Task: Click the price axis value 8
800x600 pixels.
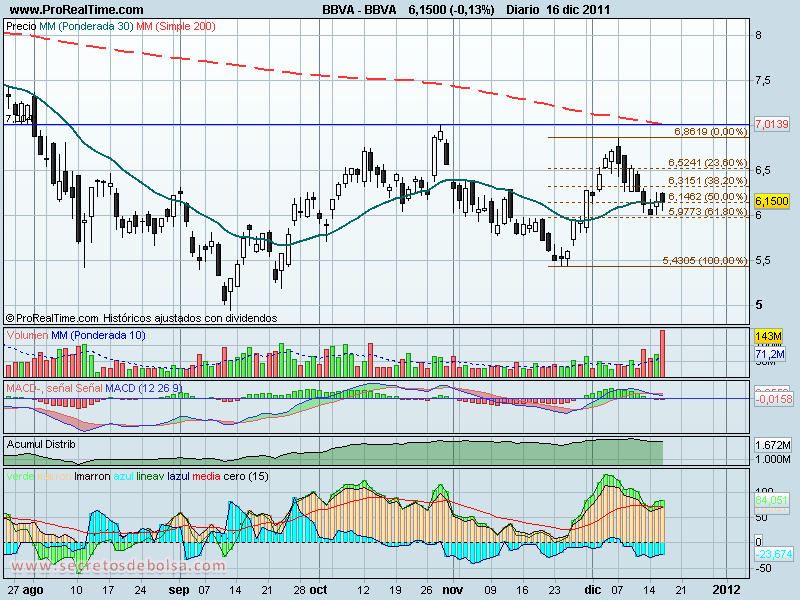Action: pyautogui.click(x=759, y=35)
